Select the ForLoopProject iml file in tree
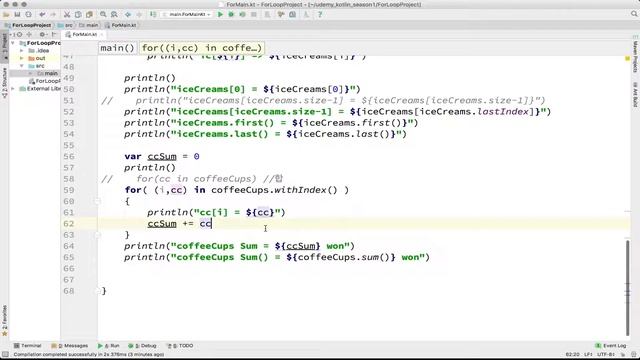 [x=44, y=81]
